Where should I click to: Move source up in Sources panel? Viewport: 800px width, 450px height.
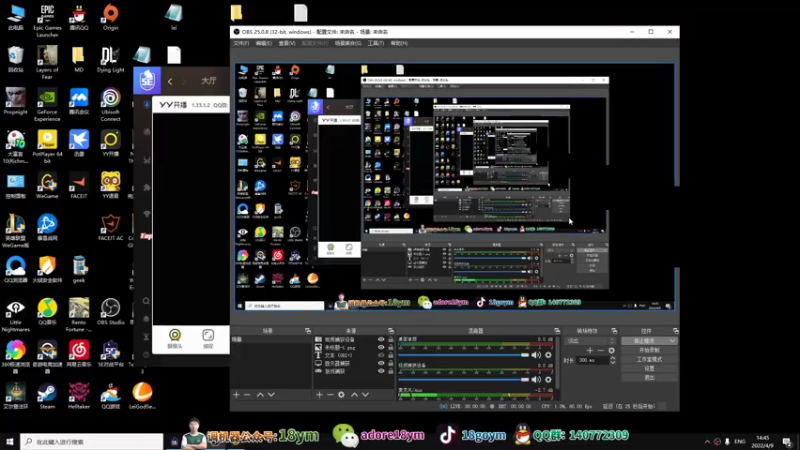(355, 394)
